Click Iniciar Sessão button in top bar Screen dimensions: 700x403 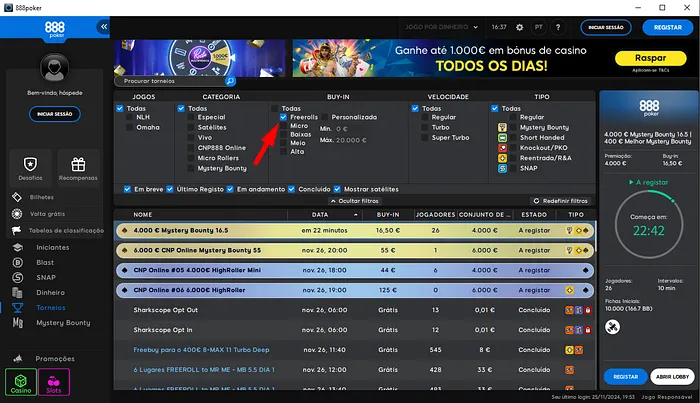pyautogui.click(x=606, y=27)
